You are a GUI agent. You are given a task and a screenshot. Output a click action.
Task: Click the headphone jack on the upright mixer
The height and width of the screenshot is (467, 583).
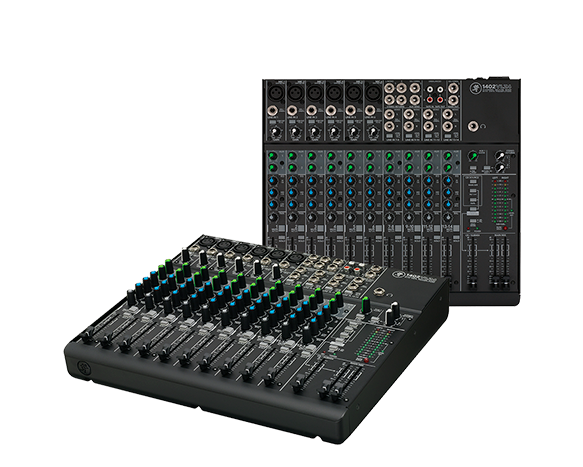(x=473, y=126)
